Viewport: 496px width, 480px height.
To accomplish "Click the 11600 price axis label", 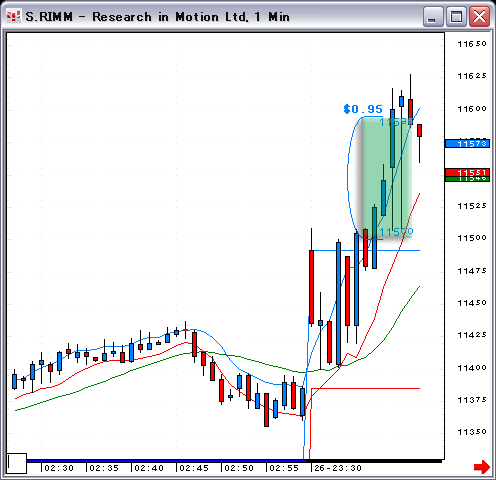I will (x=472, y=109).
